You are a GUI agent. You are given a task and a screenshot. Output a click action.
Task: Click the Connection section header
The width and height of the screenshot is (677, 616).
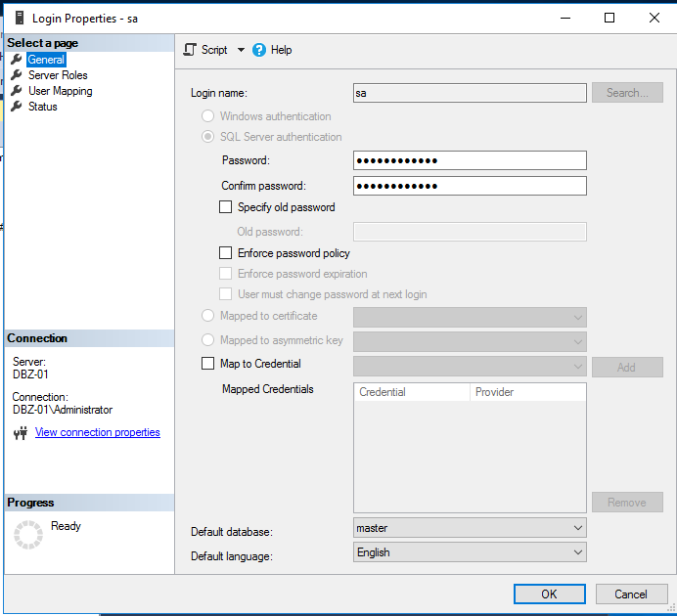[89, 338]
